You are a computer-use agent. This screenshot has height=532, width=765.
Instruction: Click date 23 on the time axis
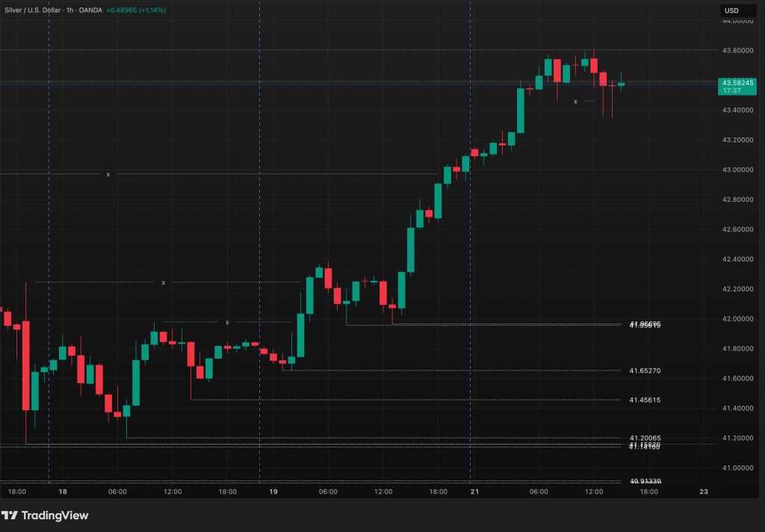pos(703,492)
